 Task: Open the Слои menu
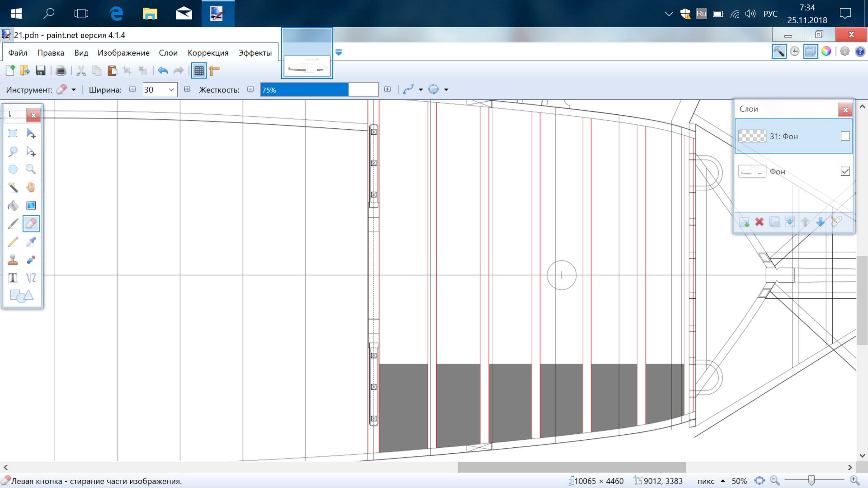(168, 53)
